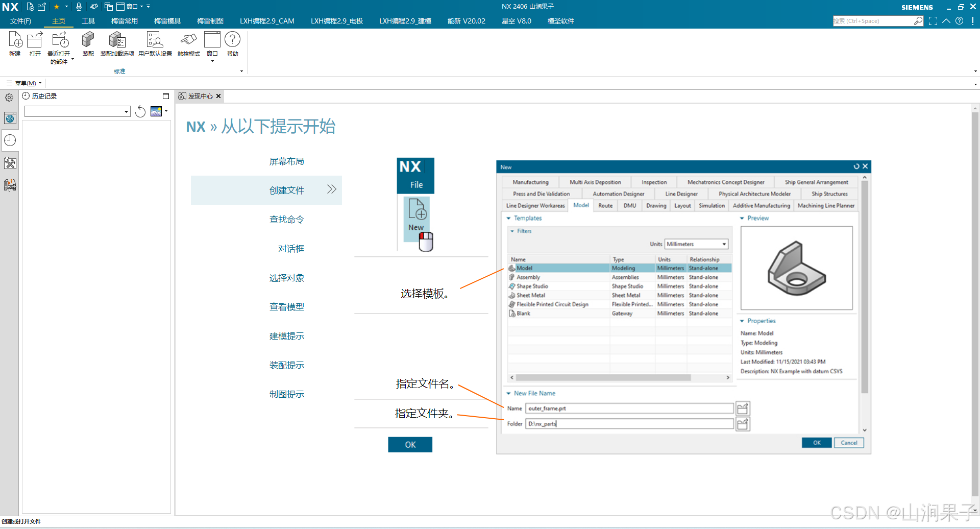Image resolution: width=980 pixels, height=529 pixels.
Task: Open dropdown next to star favorites icon
Action: click(x=66, y=7)
